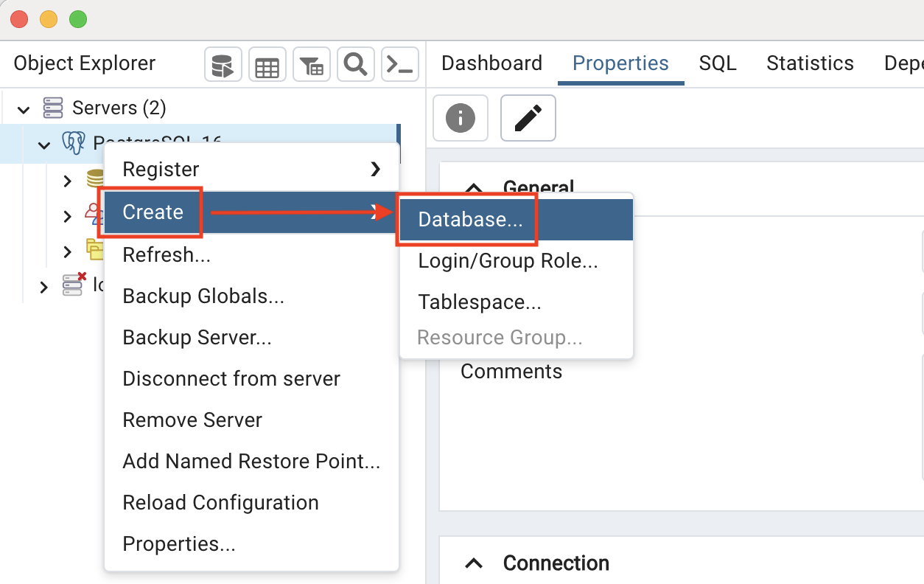
Task: Open the Dashboard tab
Action: (x=491, y=63)
